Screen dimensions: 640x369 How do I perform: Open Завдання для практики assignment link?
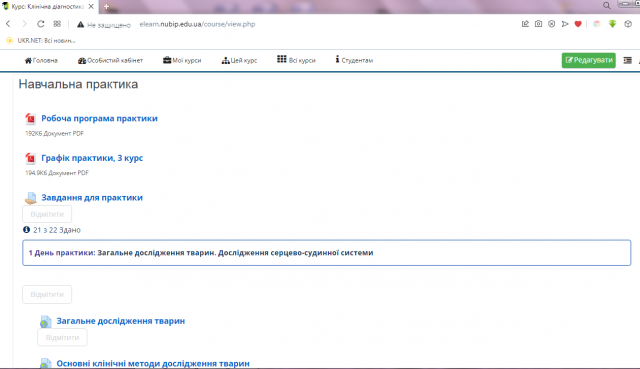tap(92, 198)
